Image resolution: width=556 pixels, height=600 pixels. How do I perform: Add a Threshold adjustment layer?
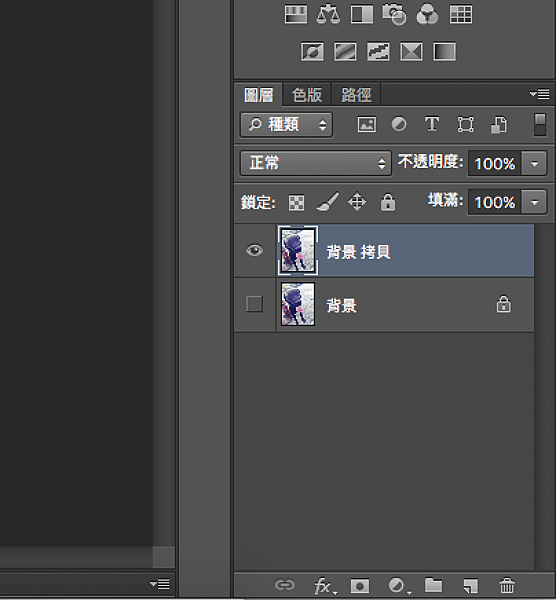pyautogui.click(x=378, y=52)
